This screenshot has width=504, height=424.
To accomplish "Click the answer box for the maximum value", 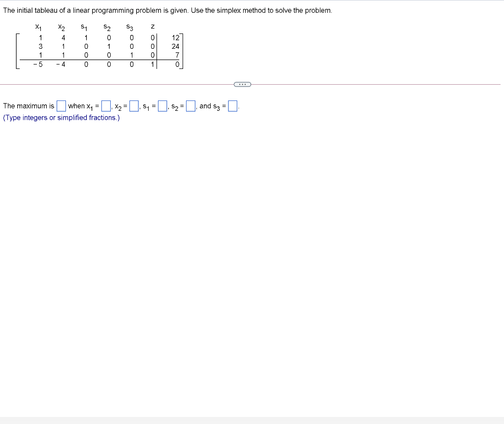I will point(61,105).
